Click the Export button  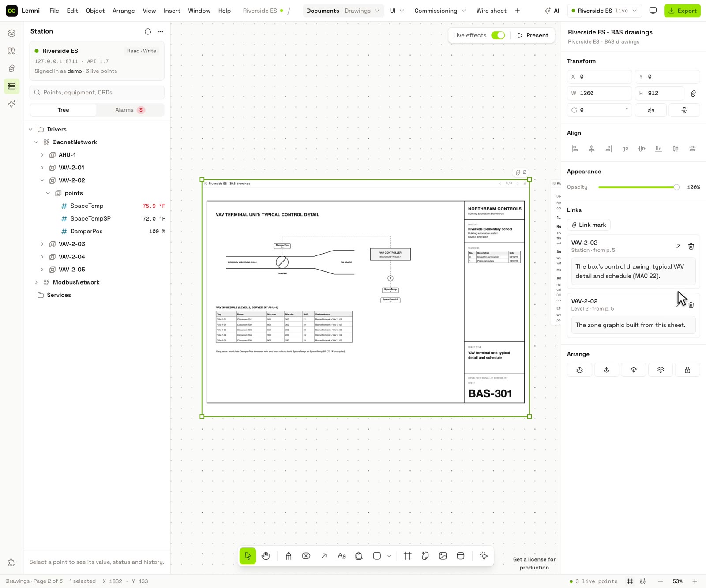[682, 11]
